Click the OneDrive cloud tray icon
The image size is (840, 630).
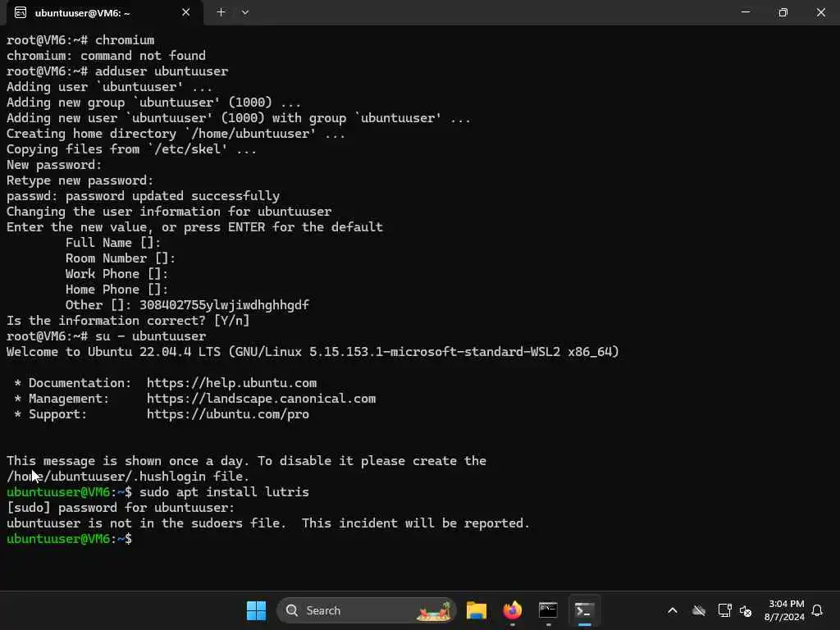pyautogui.click(x=699, y=610)
